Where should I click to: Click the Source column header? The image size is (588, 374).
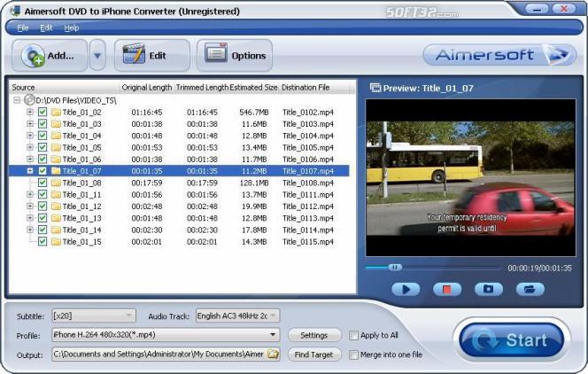coord(63,88)
